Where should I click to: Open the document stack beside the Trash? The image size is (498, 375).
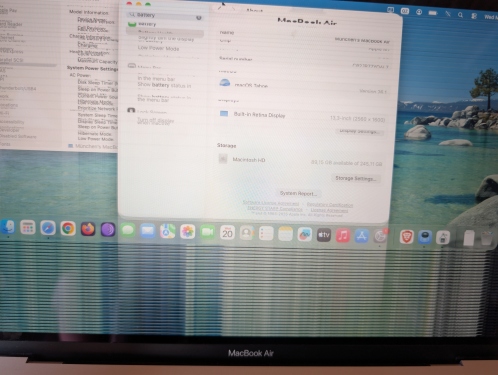[469, 238]
